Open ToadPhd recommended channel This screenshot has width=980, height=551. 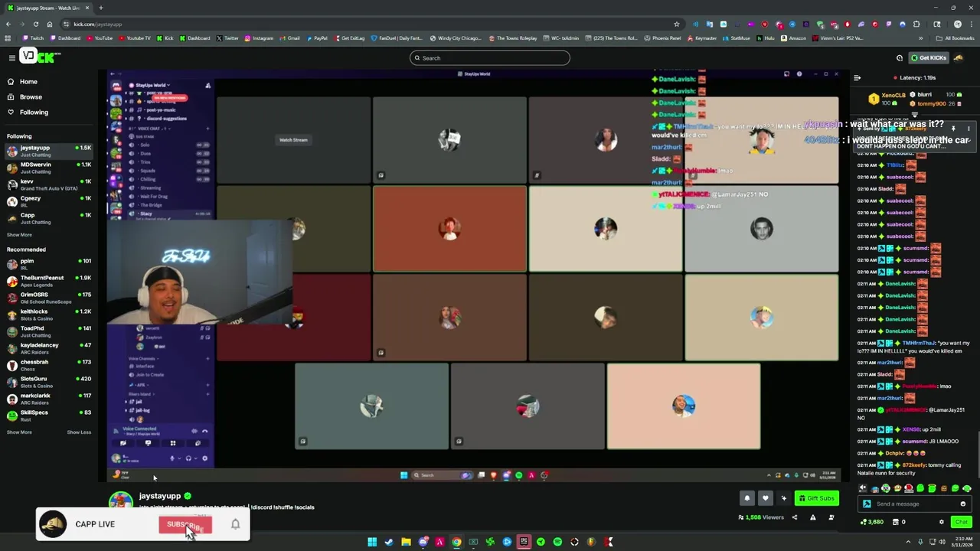click(x=48, y=332)
